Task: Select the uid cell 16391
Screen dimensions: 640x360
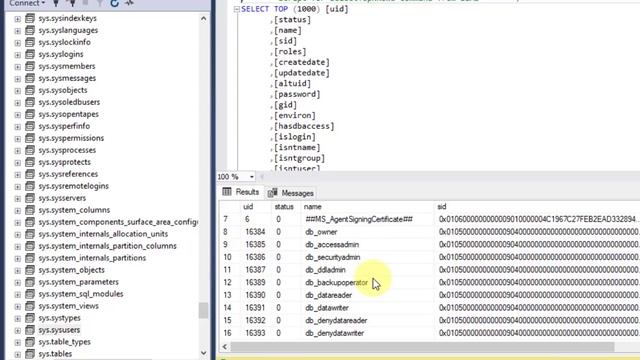Action: coord(255,308)
